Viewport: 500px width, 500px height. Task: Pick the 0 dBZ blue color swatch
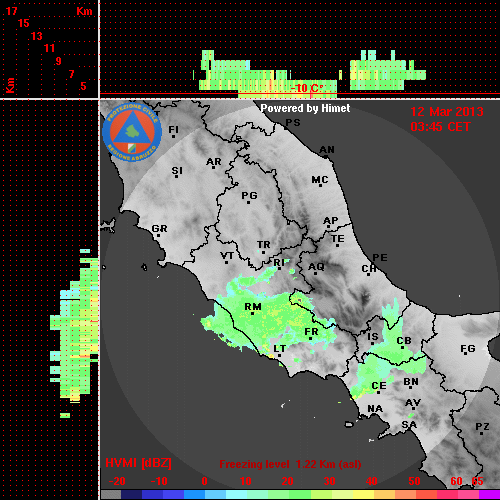point(195,495)
